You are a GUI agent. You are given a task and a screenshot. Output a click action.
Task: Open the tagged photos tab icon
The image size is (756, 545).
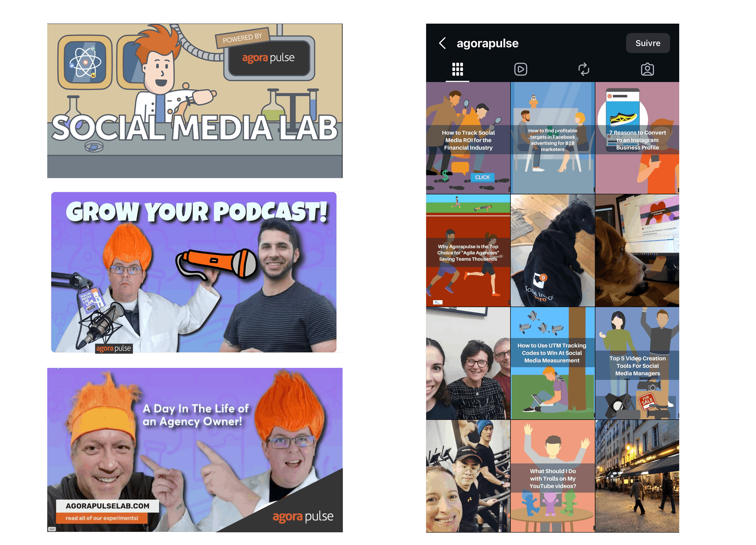click(647, 69)
